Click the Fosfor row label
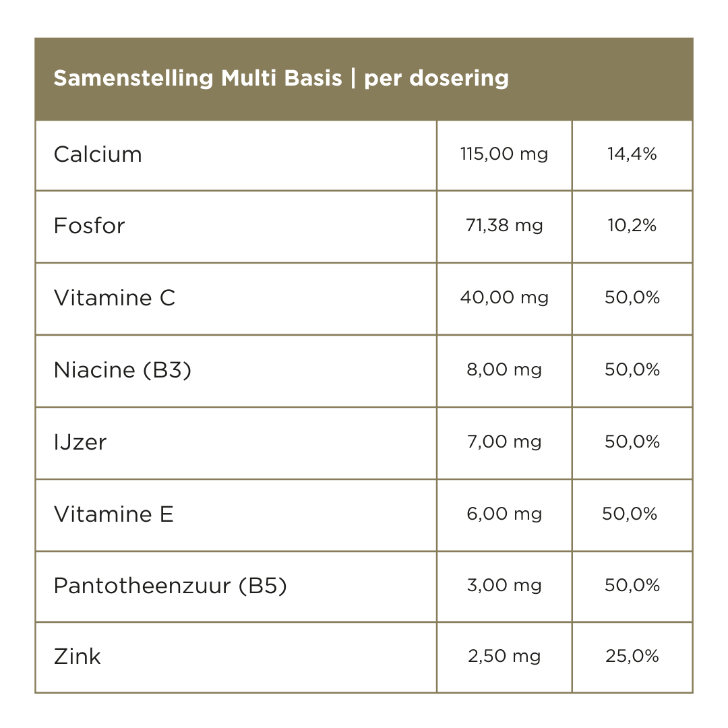 click(89, 226)
